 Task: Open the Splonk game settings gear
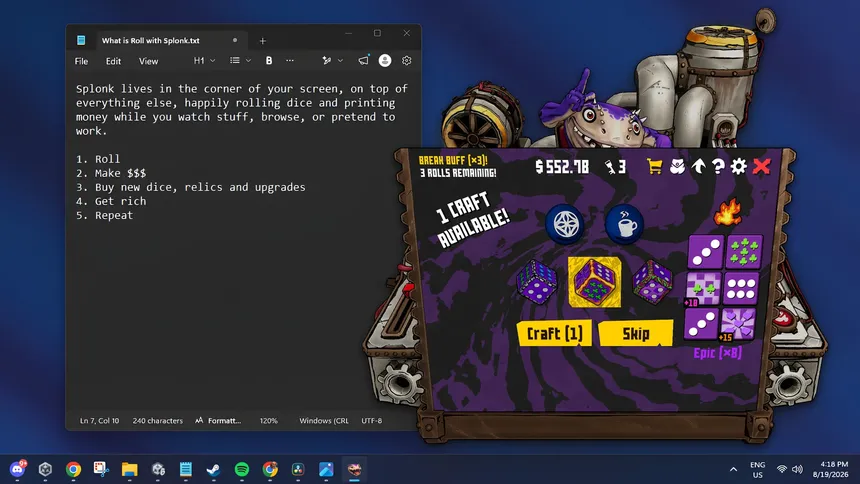pyautogui.click(x=739, y=166)
